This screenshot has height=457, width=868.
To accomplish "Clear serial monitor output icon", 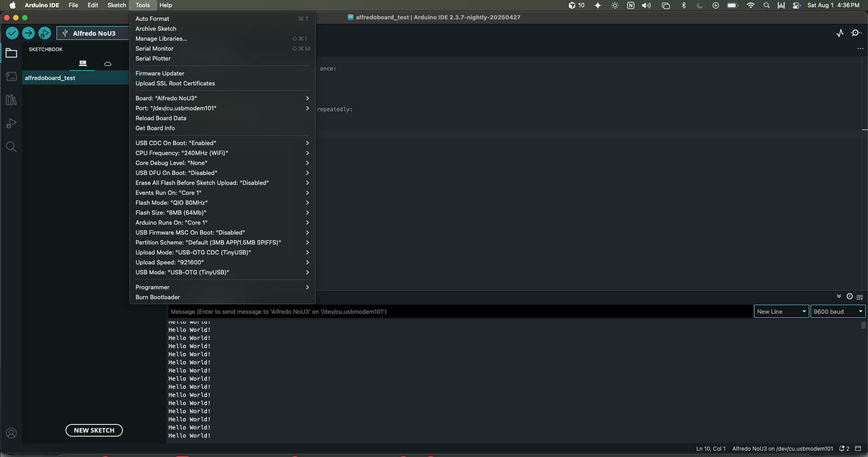I will 860,297.
